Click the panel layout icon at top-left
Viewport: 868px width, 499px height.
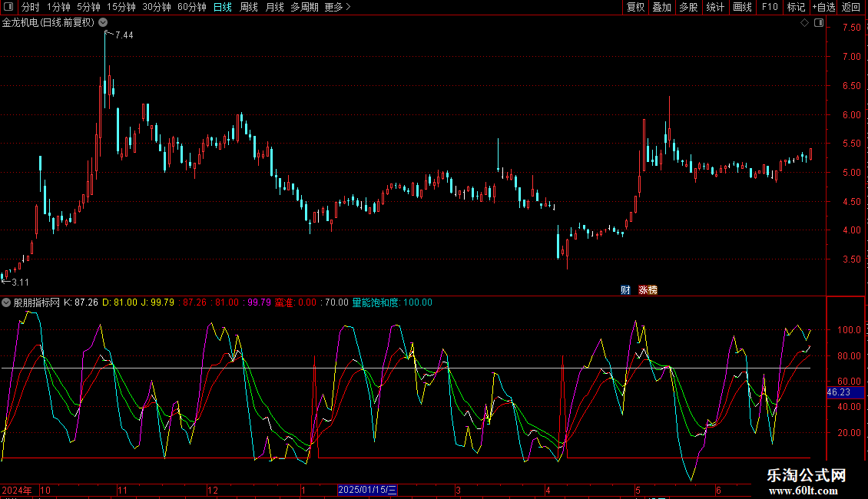pyautogui.click(x=8, y=7)
